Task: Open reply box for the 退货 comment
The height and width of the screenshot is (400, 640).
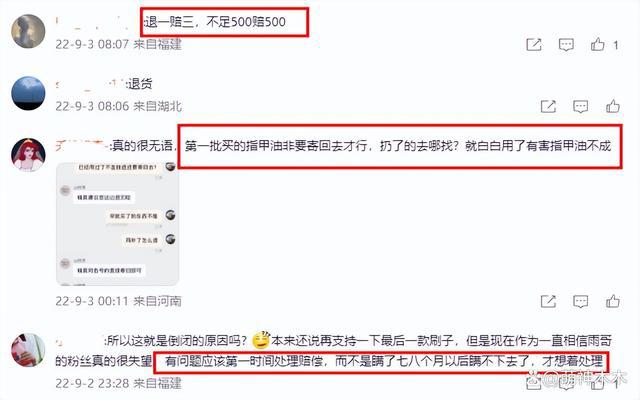Action: [580, 107]
